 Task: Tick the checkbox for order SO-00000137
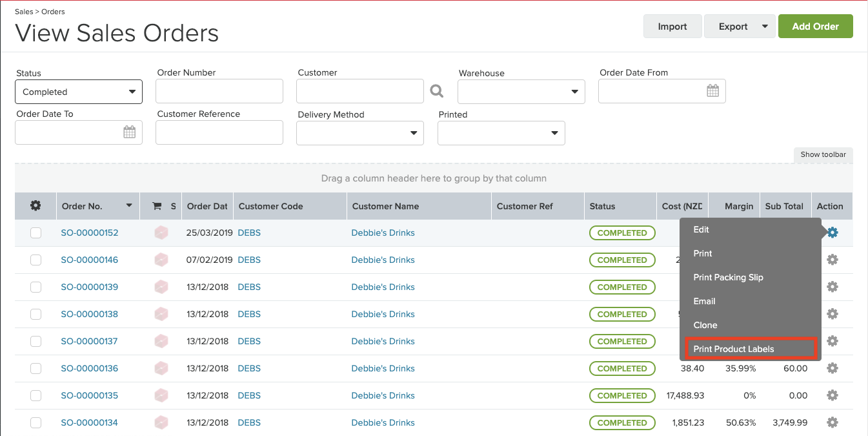(x=35, y=341)
